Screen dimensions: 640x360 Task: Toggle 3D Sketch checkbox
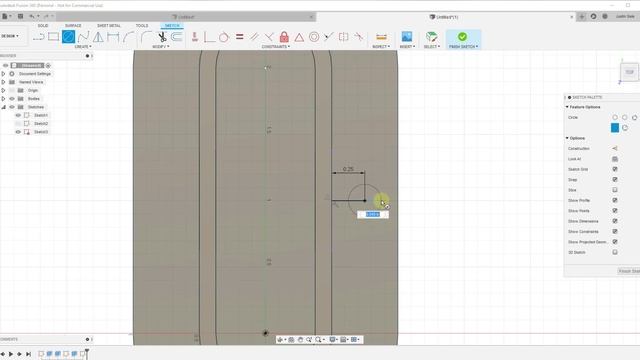tap(615, 252)
